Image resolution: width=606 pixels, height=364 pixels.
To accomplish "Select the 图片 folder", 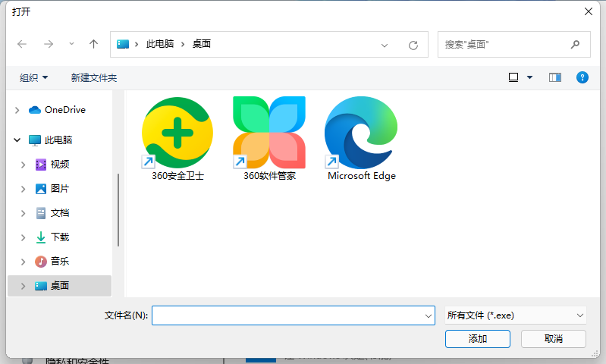I will [x=52, y=189].
